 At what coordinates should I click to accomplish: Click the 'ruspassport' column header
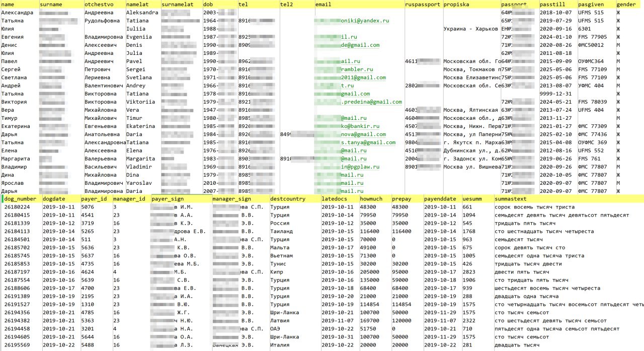point(423,4)
